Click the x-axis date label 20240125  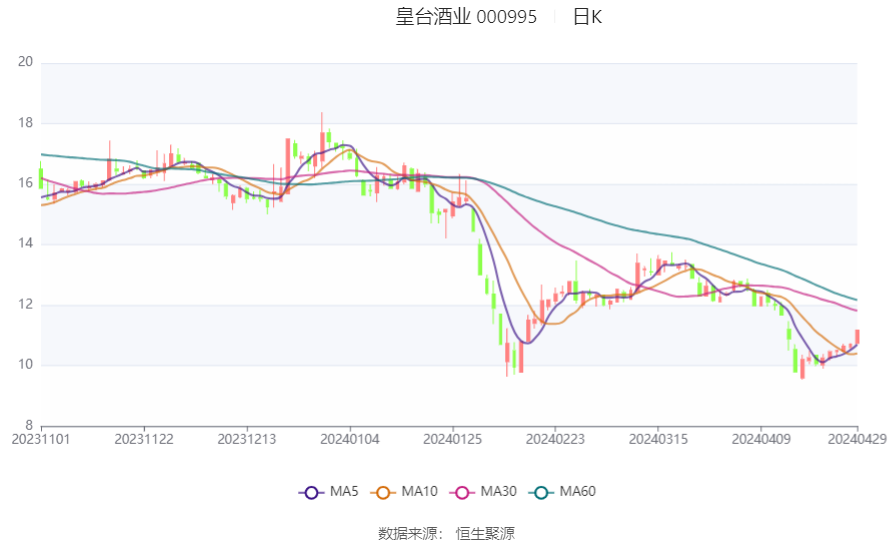[x=452, y=440]
